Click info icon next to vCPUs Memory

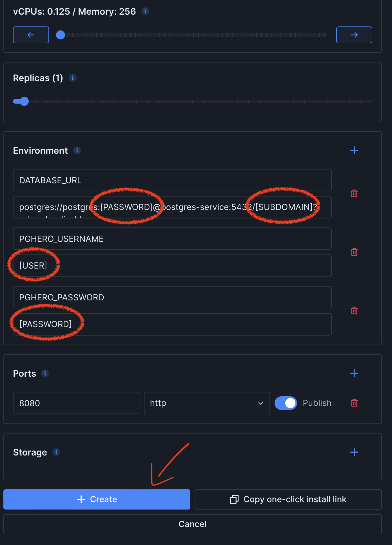click(x=145, y=12)
